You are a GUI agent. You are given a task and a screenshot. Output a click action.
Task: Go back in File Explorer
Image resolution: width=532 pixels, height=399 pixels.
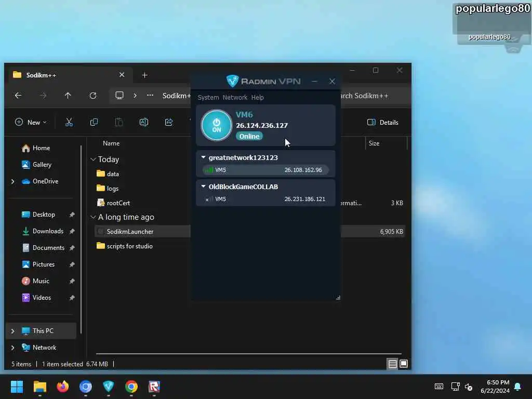18,96
